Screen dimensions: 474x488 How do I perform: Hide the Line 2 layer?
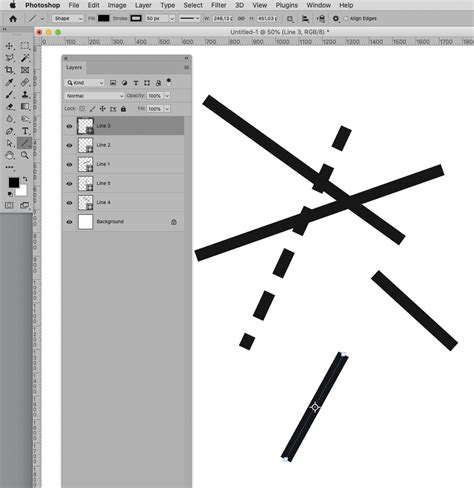(69, 145)
